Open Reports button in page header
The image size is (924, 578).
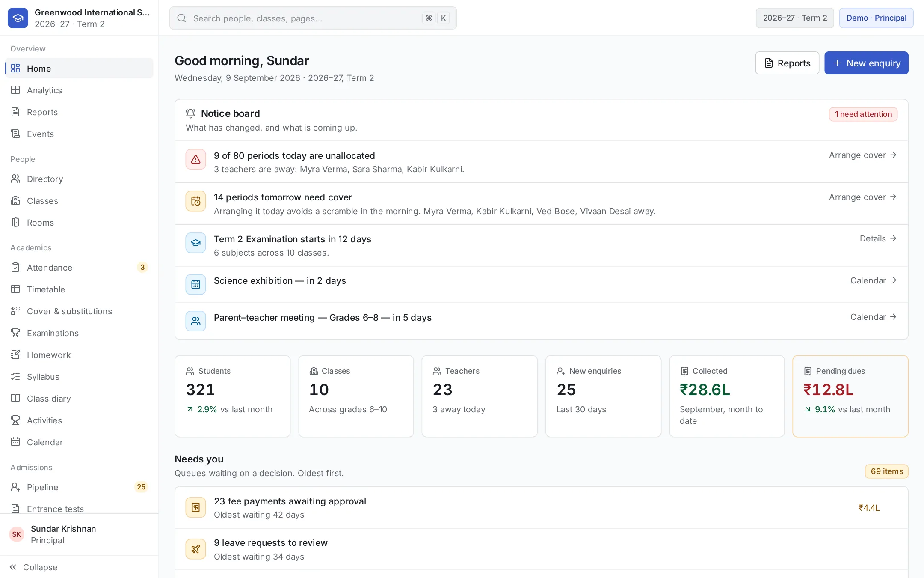click(787, 63)
